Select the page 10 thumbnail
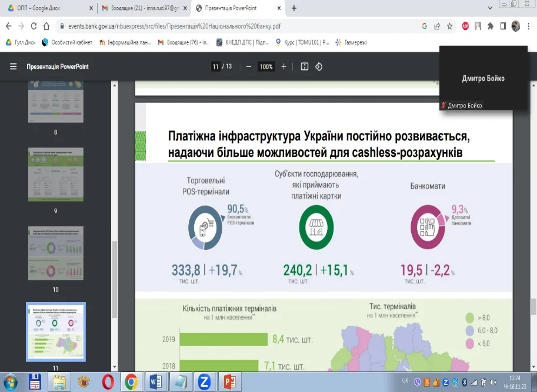The height and width of the screenshot is (392, 537). (56, 253)
